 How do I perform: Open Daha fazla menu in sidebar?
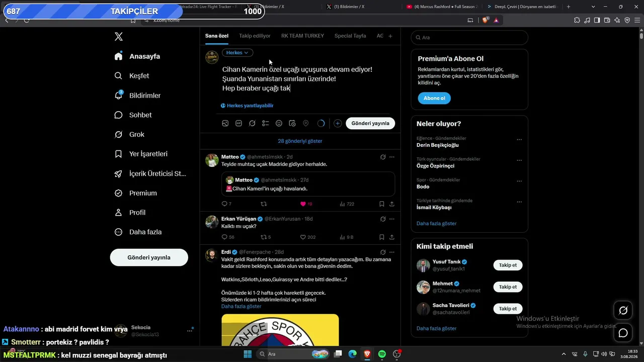(x=138, y=232)
